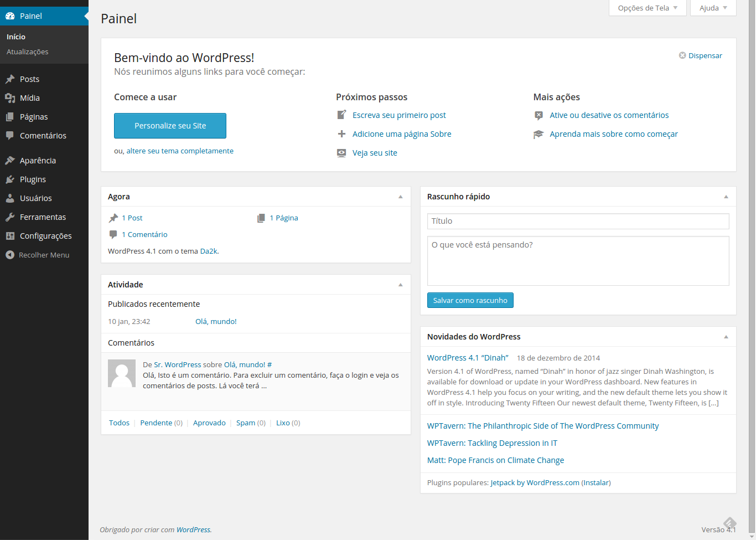Open the Atualizações submenu item

(x=28, y=52)
